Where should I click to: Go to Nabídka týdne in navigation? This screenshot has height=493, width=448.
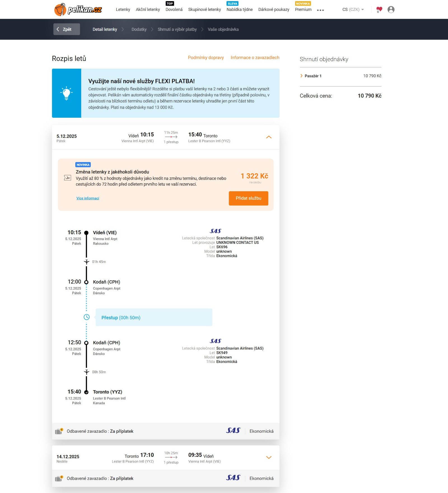239,10
